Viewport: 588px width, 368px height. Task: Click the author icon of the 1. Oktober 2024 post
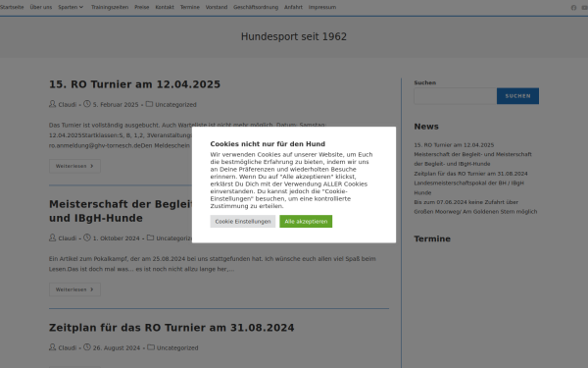pyautogui.click(x=53, y=237)
